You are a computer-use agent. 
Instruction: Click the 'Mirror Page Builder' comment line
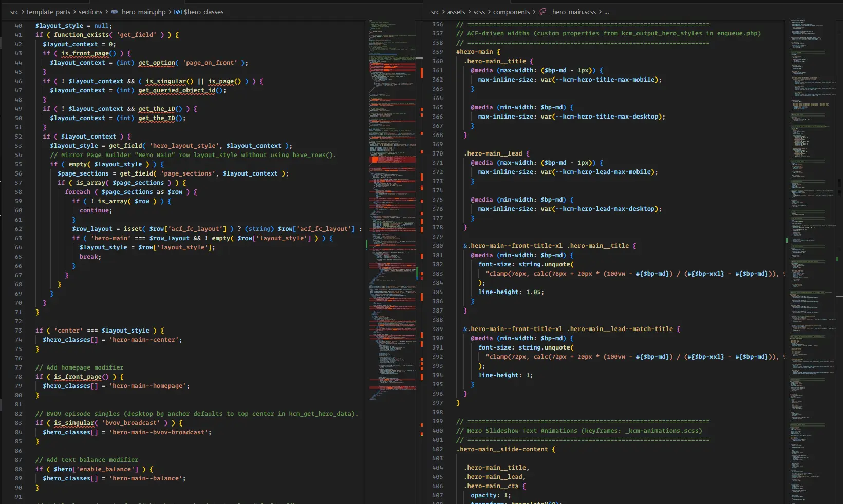pyautogui.click(x=193, y=155)
